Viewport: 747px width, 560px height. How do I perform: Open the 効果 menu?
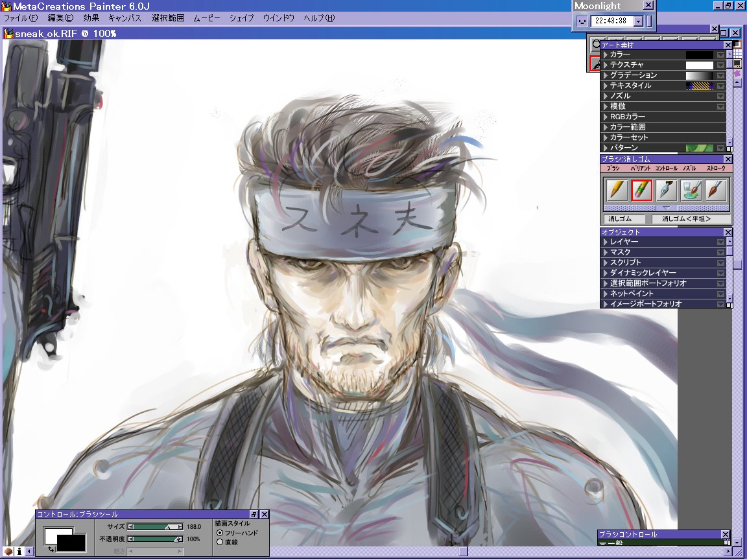point(91,18)
